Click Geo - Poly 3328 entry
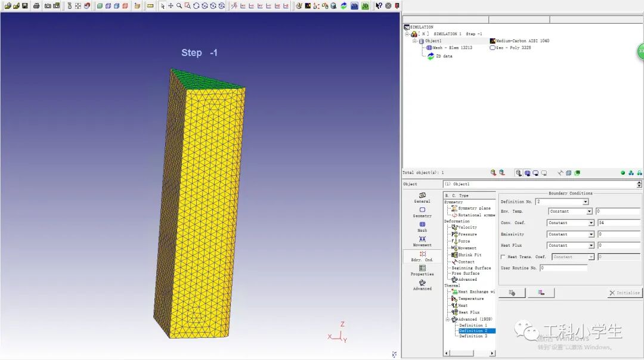 coord(510,48)
